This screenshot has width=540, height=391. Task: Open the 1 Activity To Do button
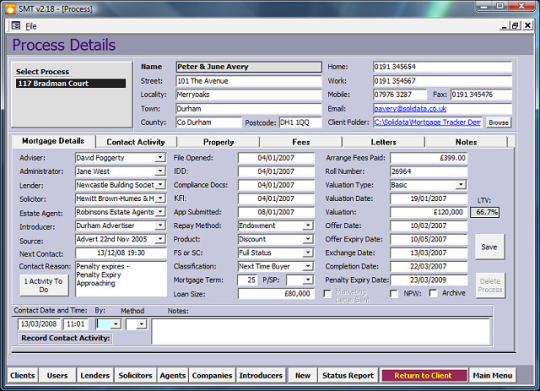pos(44,285)
